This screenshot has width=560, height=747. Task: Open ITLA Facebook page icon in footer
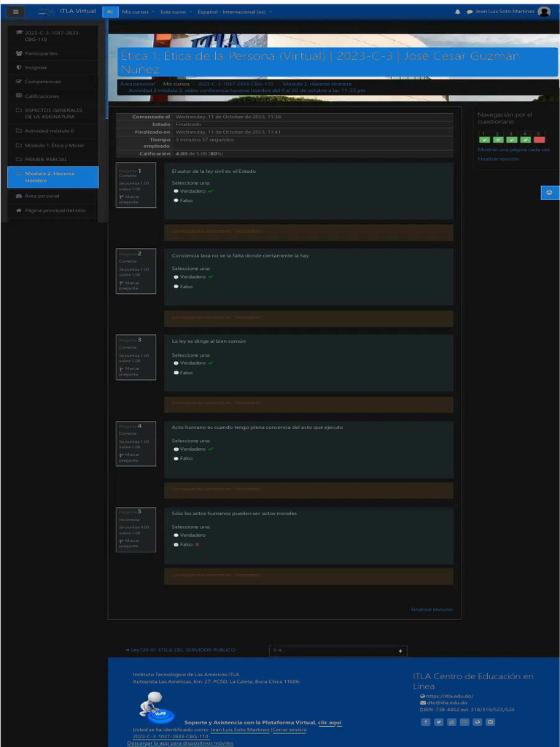[426, 722]
